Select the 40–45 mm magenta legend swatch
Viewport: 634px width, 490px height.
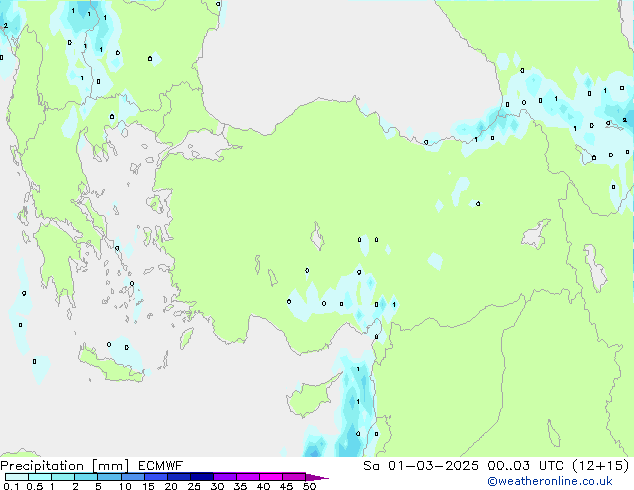271,477
